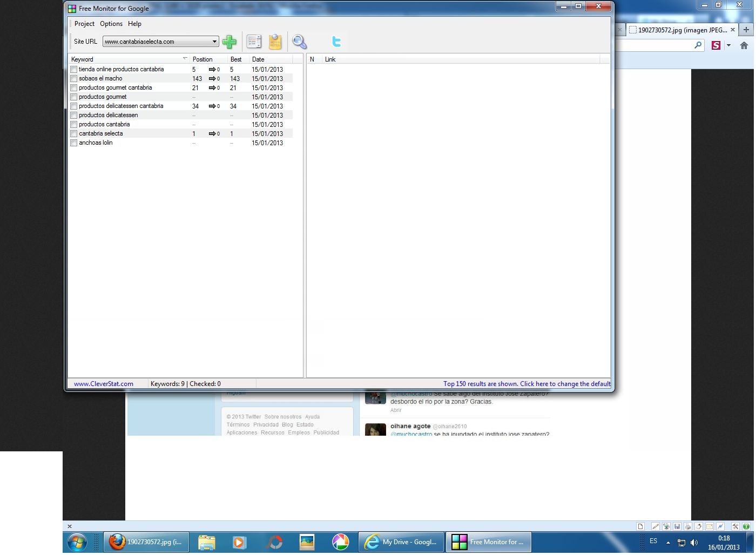
Task: Open the dropdown arrow beside the red S icon
Action: [728, 45]
